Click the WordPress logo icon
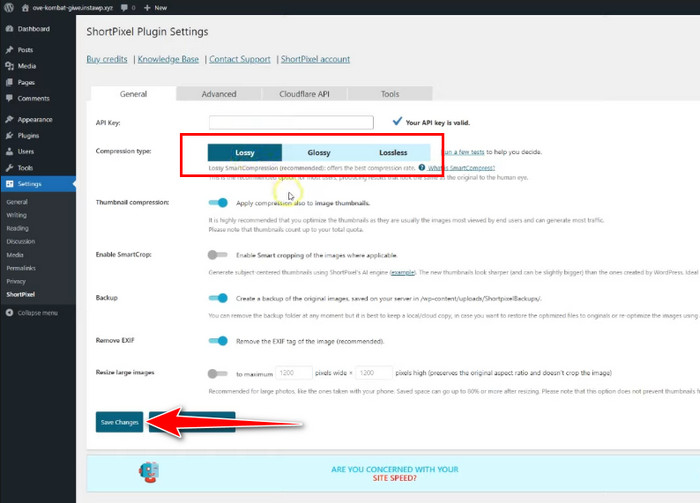The width and height of the screenshot is (700, 503). click(9, 8)
